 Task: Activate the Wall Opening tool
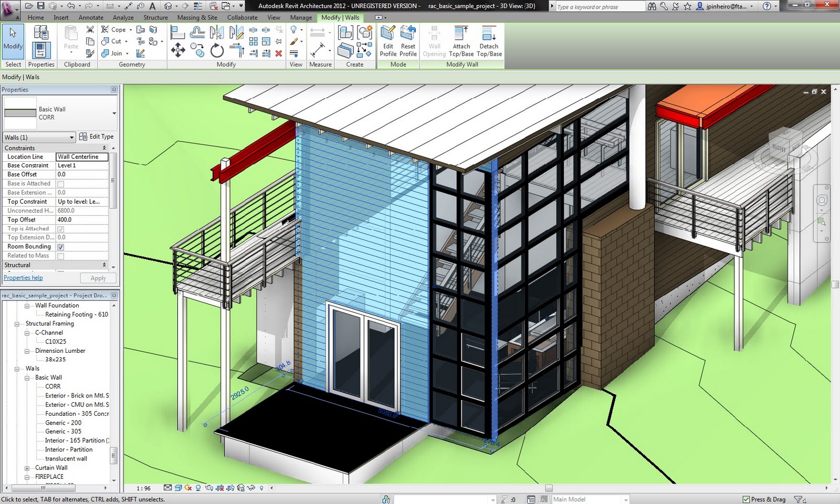pos(434,41)
